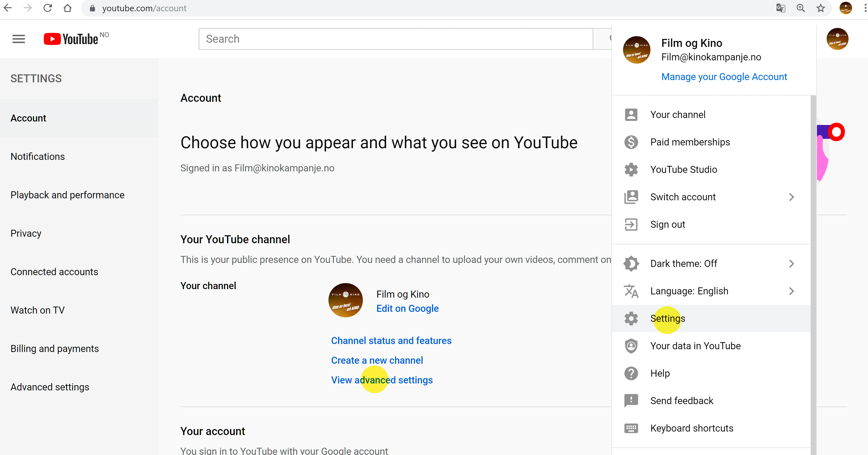The width and height of the screenshot is (868, 455).
Task: Click the Switch account icon
Action: click(631, 197)
